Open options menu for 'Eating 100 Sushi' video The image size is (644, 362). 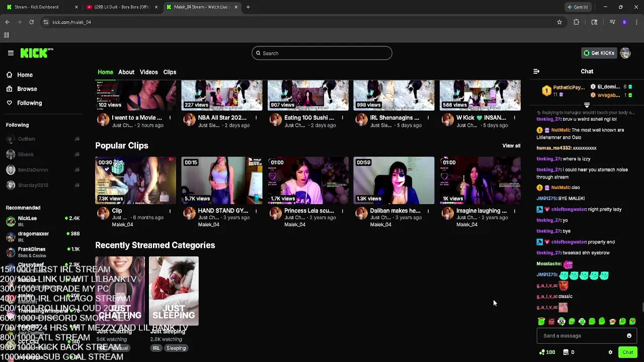[342, 118]
